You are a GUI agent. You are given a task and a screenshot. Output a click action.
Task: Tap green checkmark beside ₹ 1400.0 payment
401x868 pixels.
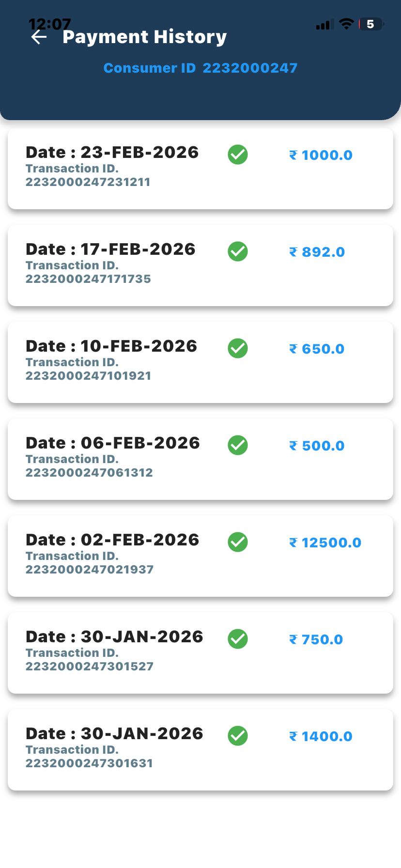tap(238, 736)
